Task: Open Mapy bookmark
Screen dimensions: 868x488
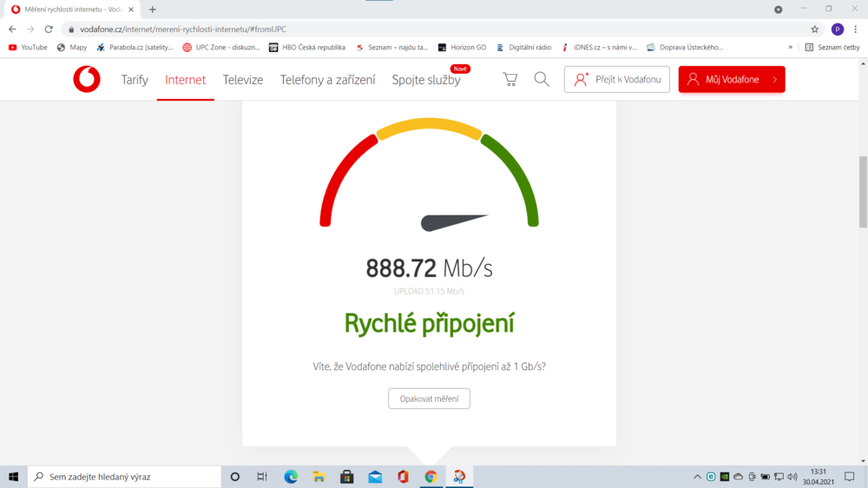Action: click(72, 48)
